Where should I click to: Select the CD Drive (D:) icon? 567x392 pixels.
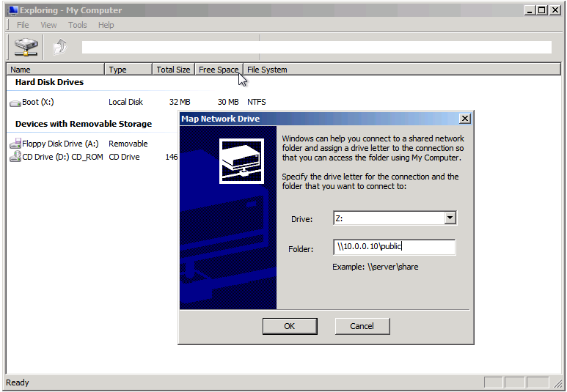(15, 157)
